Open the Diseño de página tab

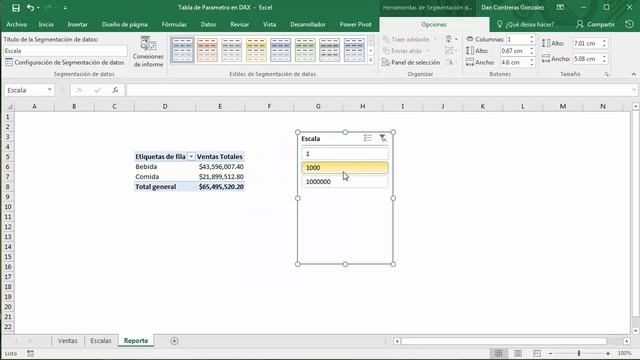click(x=124, y=24)
